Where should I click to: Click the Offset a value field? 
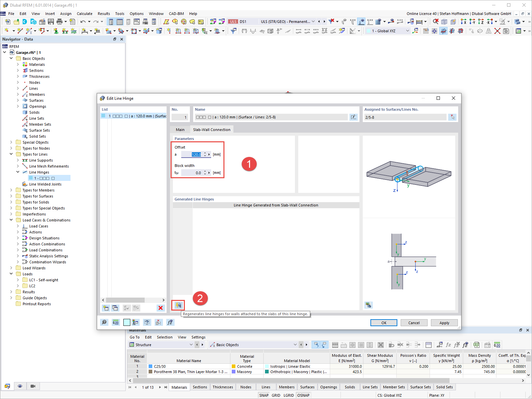(192, 154)
